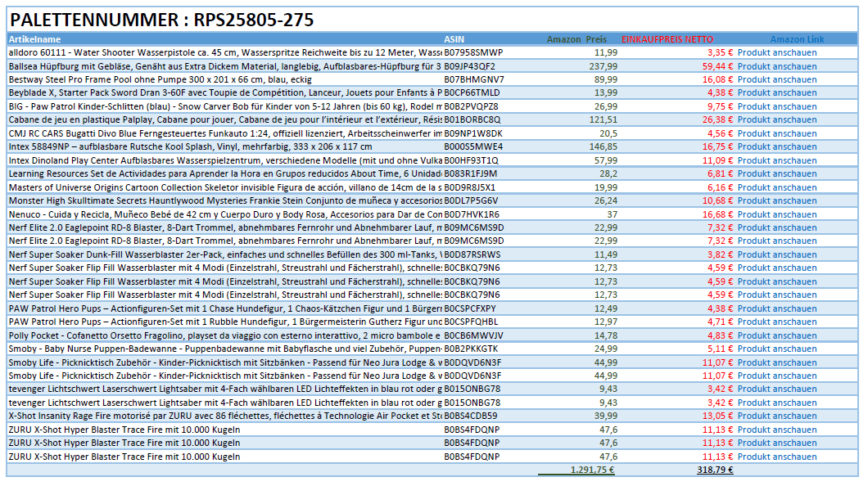Select the Amazon price total 1.291,75 €
Screen dimensions: 868x486
(592, 470)
